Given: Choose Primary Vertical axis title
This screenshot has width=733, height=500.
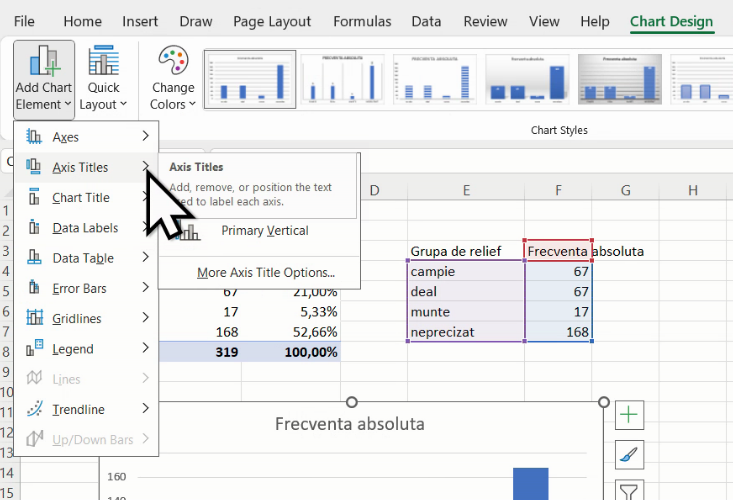Looking at the screenshot, I should coord(264,231).
